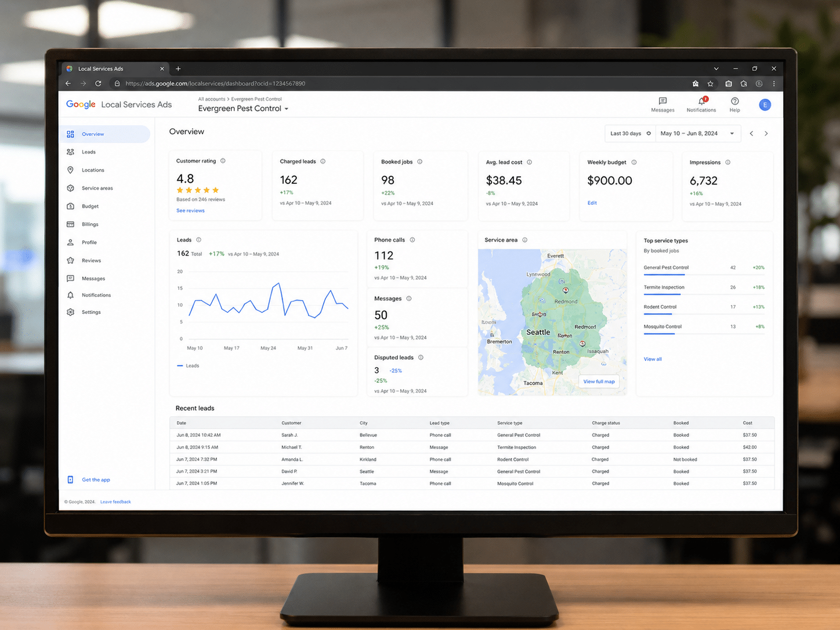The height and width of the screenshot is (630, 840).
Task: Click the Reviews star icon
Action: click(x=70, y=260)
